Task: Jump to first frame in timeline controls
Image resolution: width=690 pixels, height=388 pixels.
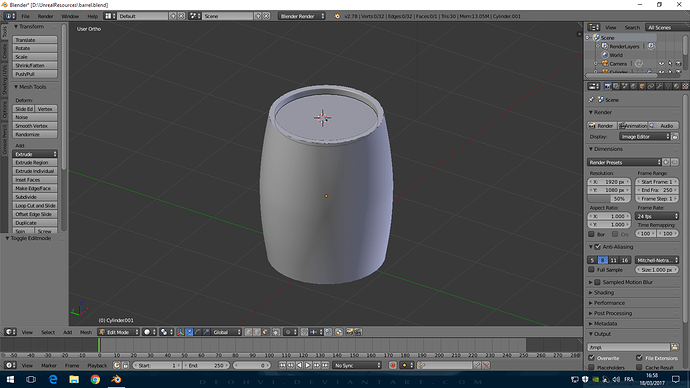Action: pos(283,365)
